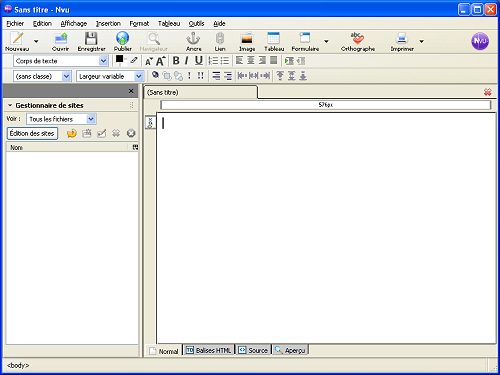Insert an anchor with the Ancre icon
Image resolution: width=500 pixels, height=375 pixels.
(x=193, y=38)
